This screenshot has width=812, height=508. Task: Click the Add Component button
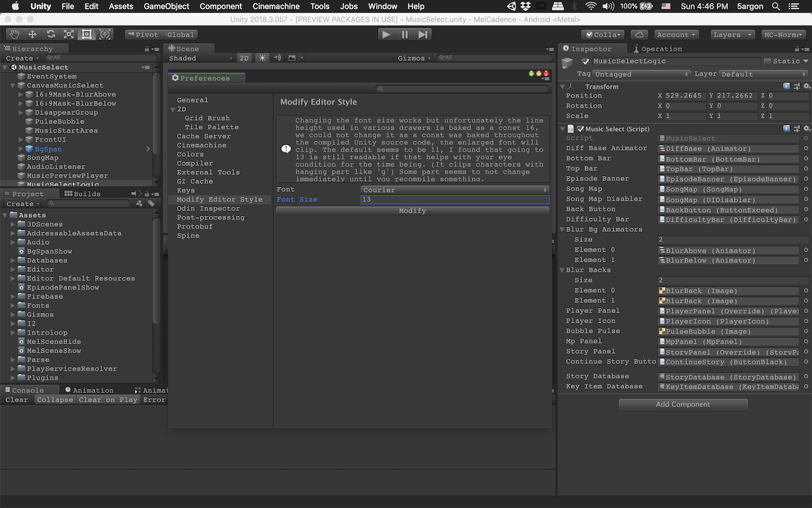coord(683,404)
